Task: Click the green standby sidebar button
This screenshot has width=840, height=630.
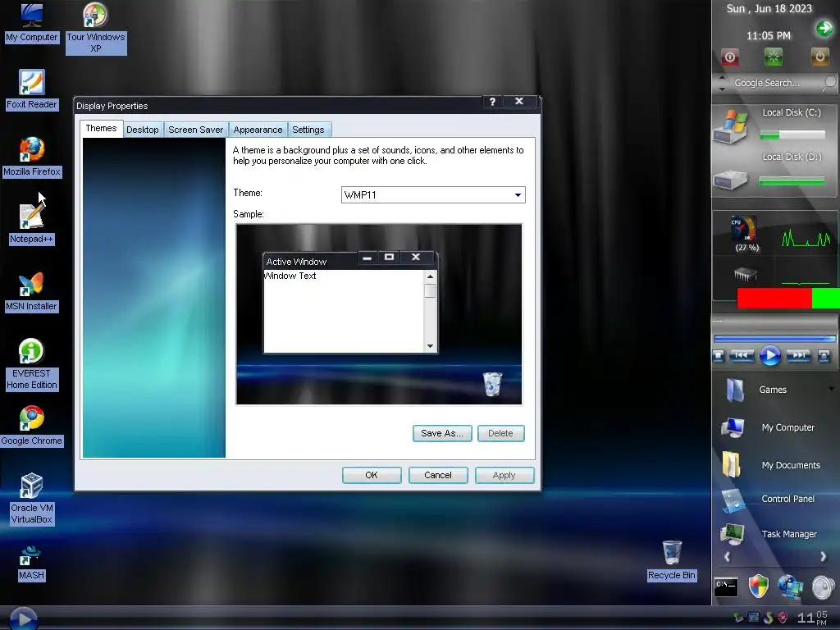Action: click(773, 57)
